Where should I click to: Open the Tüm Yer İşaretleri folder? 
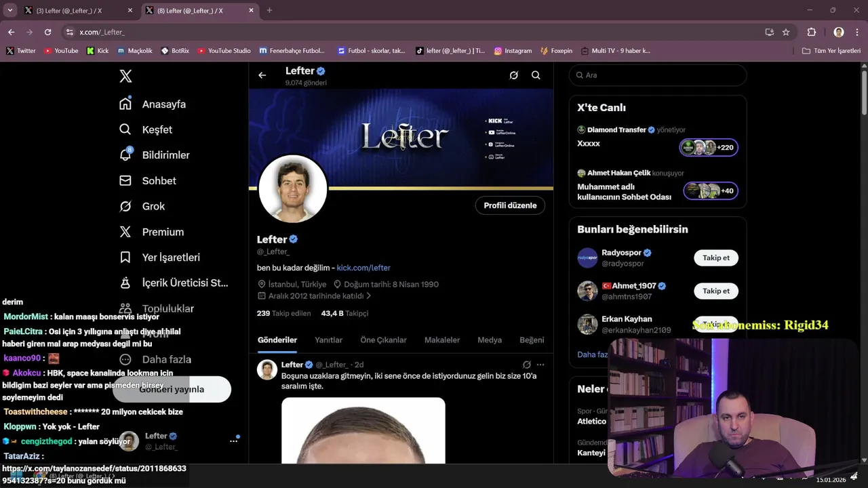pyautogui.click(x=831, y=51)
